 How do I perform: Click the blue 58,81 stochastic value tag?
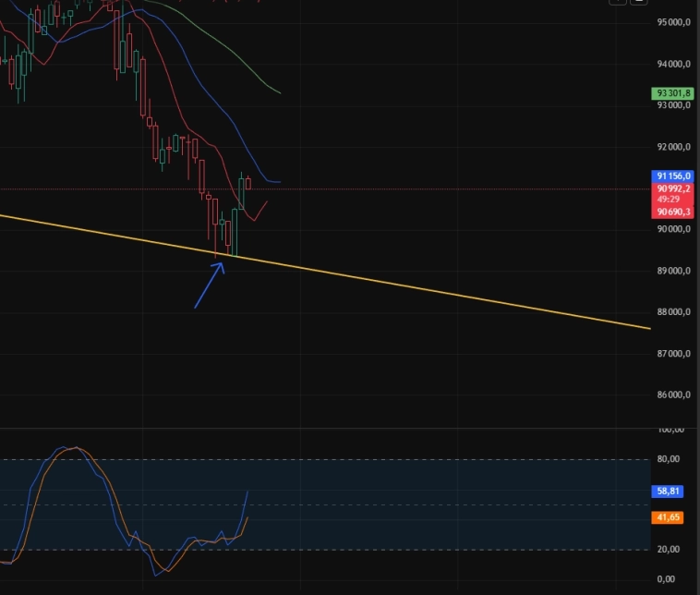(667, 492)
